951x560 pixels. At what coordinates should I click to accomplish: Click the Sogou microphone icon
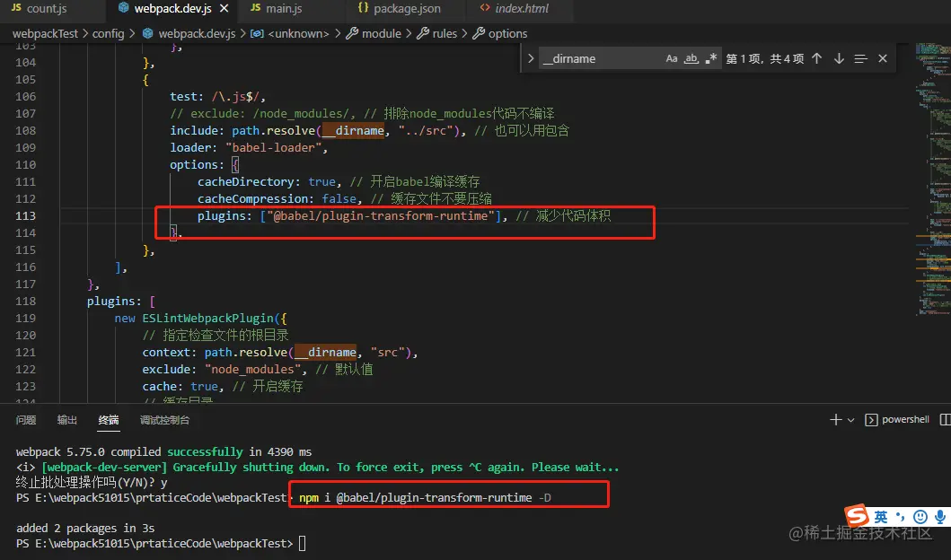[x=940, y=516]
